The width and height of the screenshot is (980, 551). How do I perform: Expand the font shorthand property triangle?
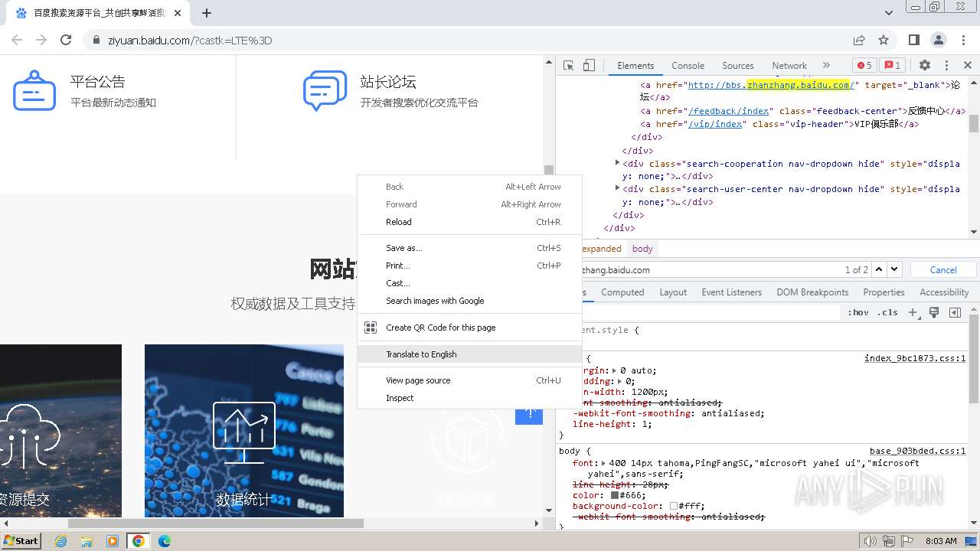604,463
